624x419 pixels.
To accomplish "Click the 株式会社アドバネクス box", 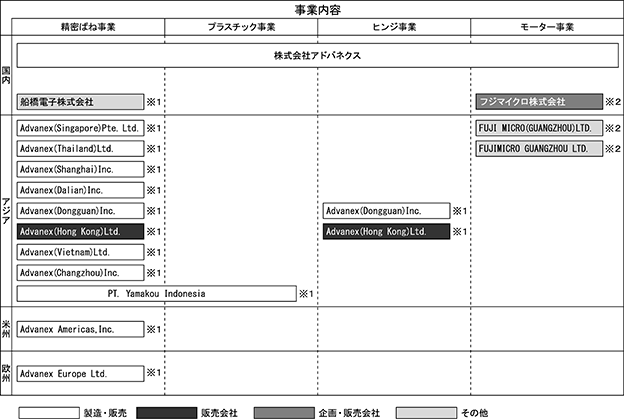I will pyautogui.click(x=318, y=55).
